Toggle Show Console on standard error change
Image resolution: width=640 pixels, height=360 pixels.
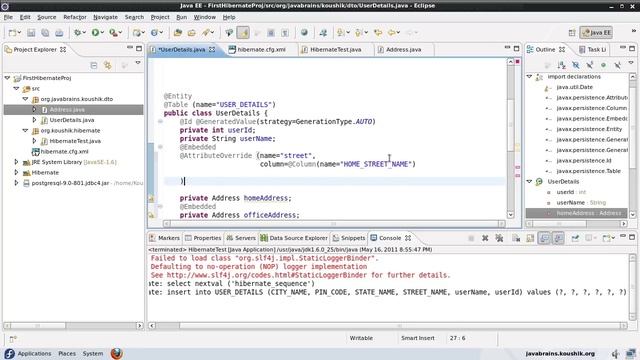(x=558, y=238)
